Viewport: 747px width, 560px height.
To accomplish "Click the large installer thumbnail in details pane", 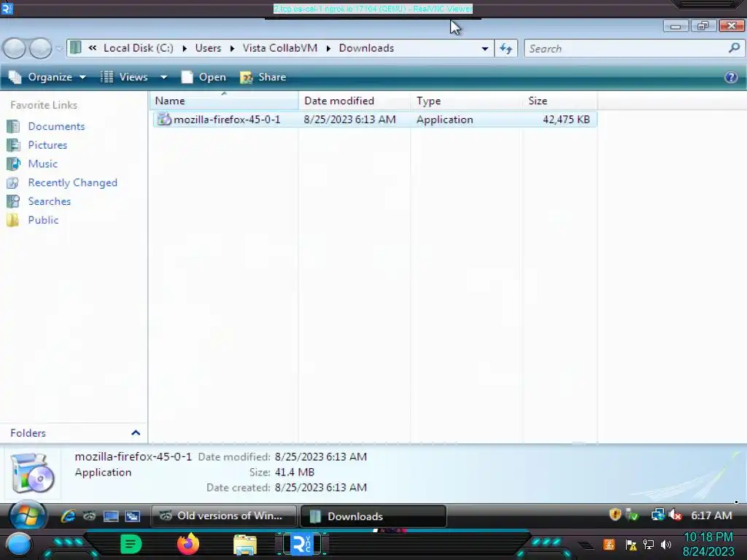I will 32,472.
